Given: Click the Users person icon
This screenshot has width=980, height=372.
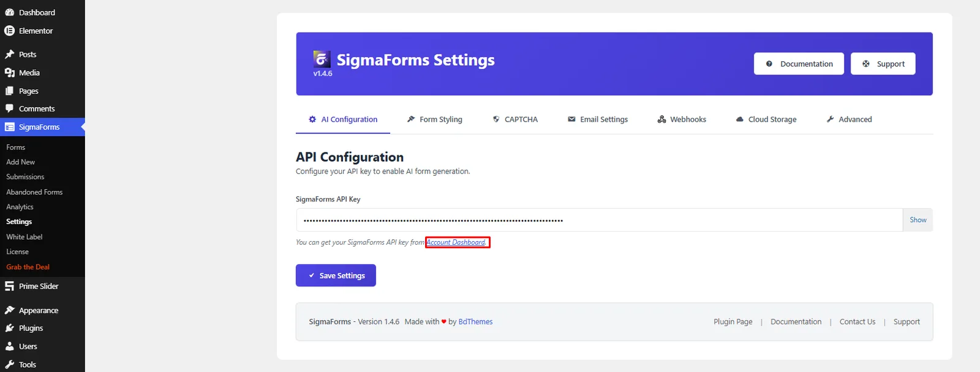Looking at the screenshot, I should [x=9, y=346].
